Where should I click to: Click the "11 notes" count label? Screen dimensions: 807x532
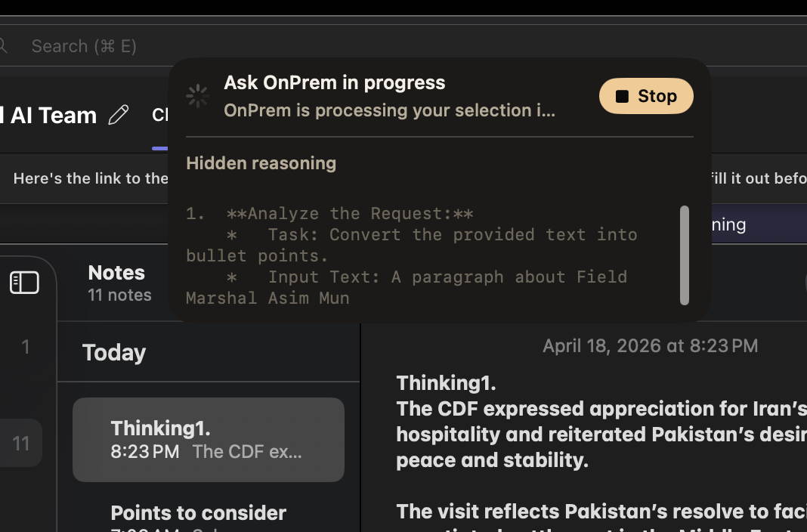pyautogui.click(x=119, y=295)
